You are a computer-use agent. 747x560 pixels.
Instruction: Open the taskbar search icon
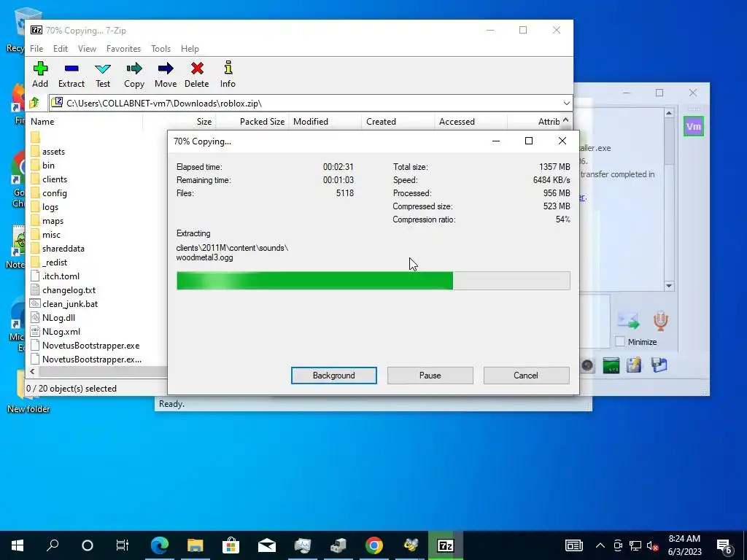pyautogui.click(x=53, y=545)
